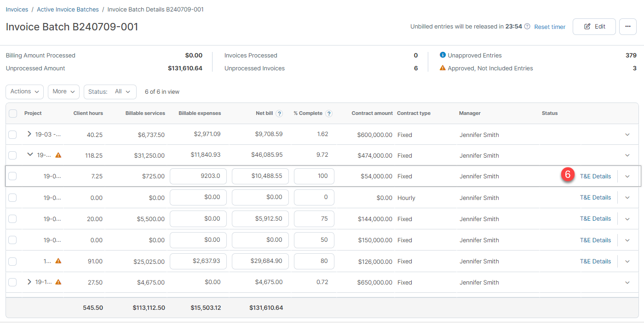Image resolution: width=644 pixels, height=325 pixels.
Task: Click the % complete field showing 80
Action: 314,261
